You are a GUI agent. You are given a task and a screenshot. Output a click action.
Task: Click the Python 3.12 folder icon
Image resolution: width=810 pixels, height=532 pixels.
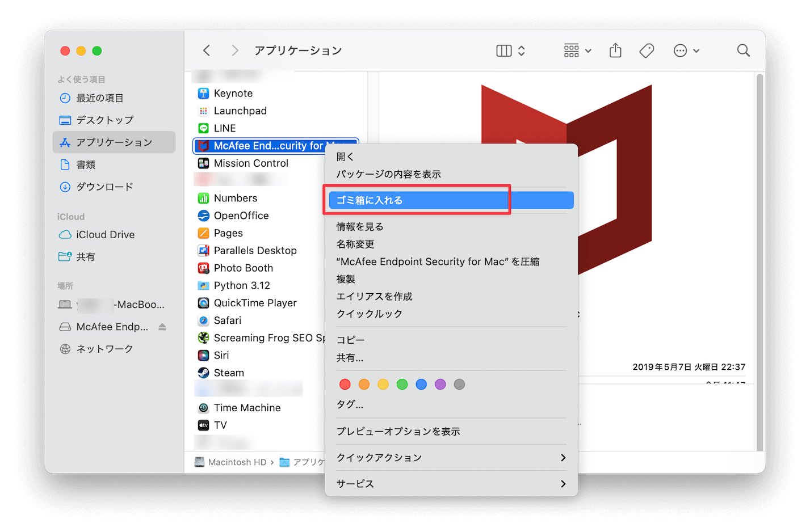203,285
